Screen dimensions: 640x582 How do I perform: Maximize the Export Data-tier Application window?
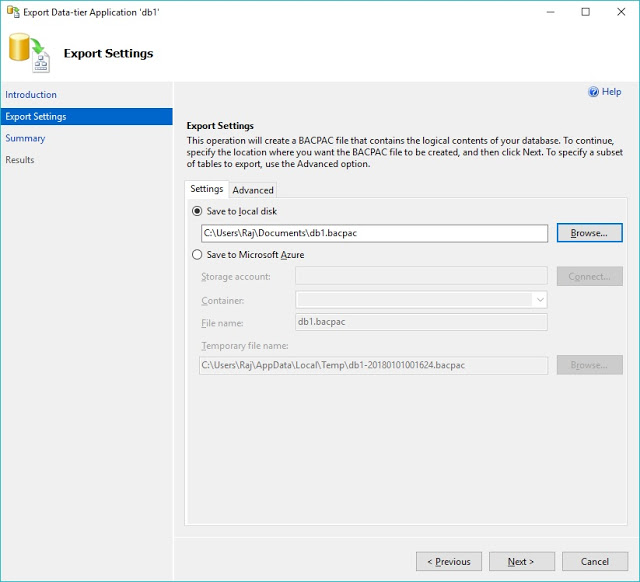pyautogui.click(x=585, y=12)
